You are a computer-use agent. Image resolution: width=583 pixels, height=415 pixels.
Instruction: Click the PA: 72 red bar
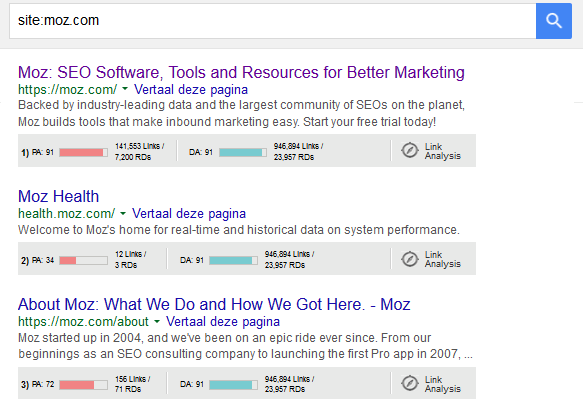(84, 385)
